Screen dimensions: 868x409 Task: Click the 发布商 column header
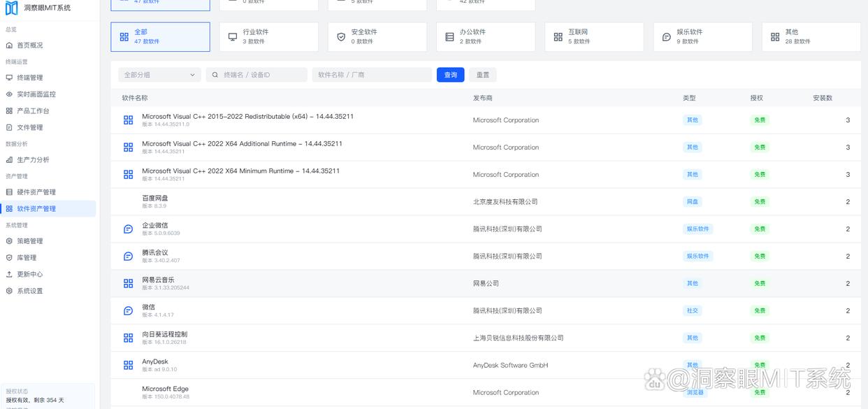click(483, 98)
